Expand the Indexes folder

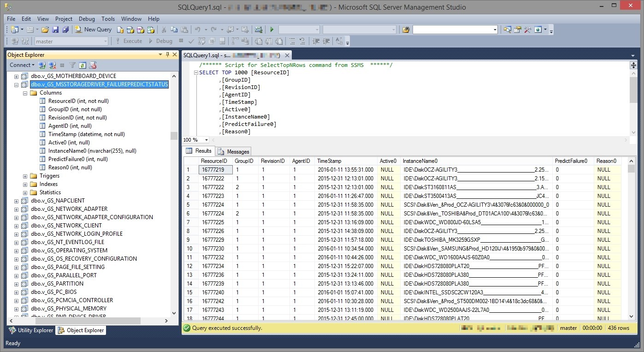[25, 184]
